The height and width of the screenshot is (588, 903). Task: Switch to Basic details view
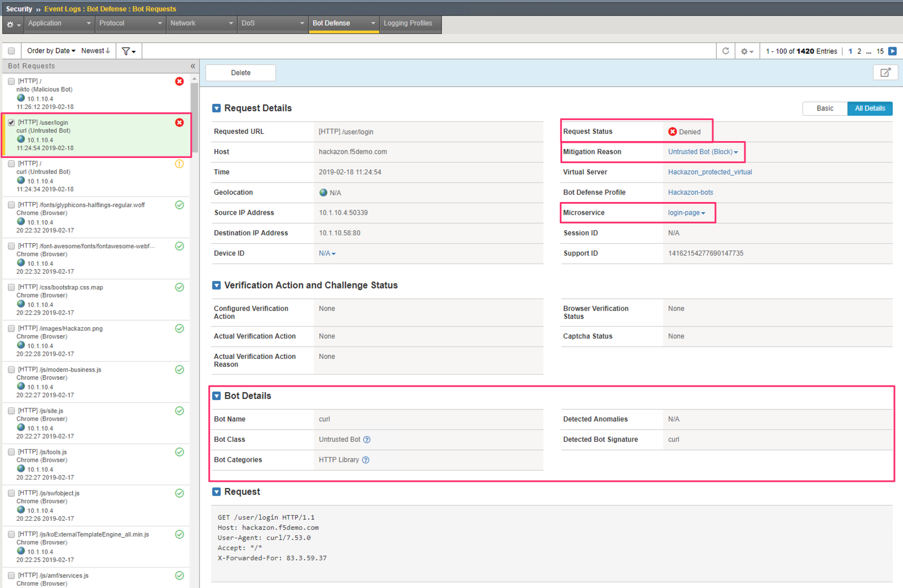(x=825, y=108)
